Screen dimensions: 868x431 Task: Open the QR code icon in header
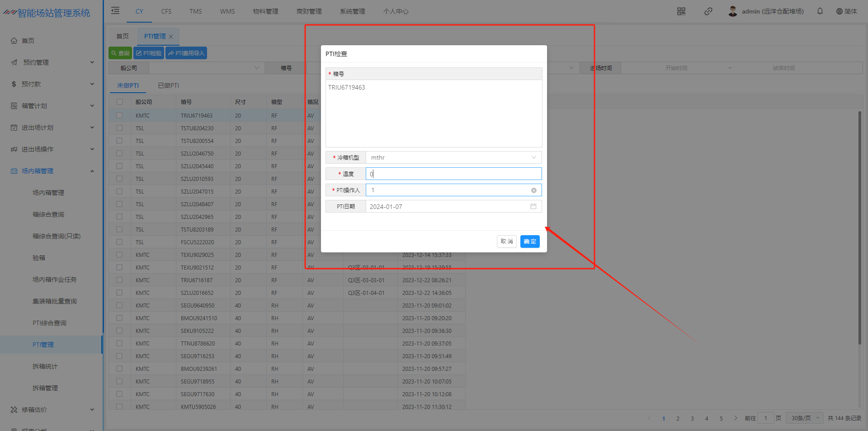click(681, 11)
